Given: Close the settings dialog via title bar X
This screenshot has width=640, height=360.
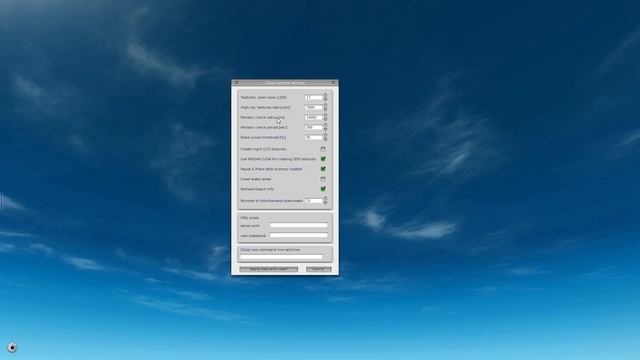Looking at the screenshot, I should (x=333, y=82).
